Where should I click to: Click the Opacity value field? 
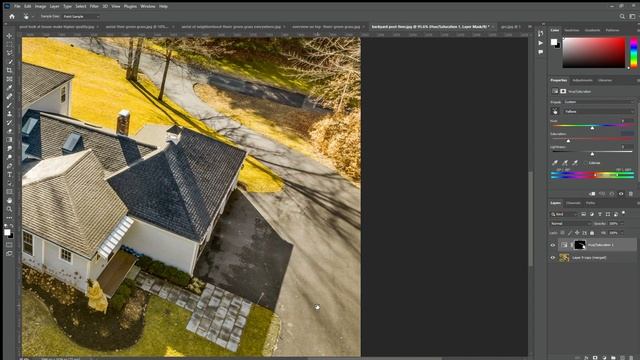click(x=613, y=223)
